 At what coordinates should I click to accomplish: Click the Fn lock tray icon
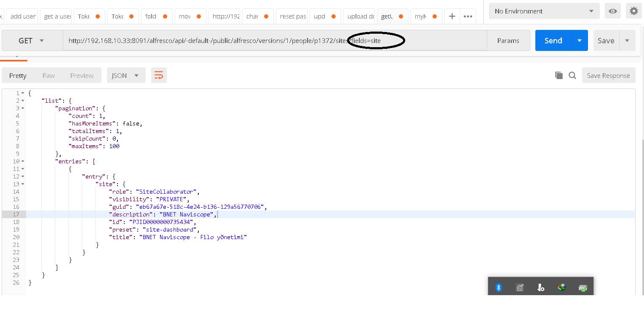520,288
